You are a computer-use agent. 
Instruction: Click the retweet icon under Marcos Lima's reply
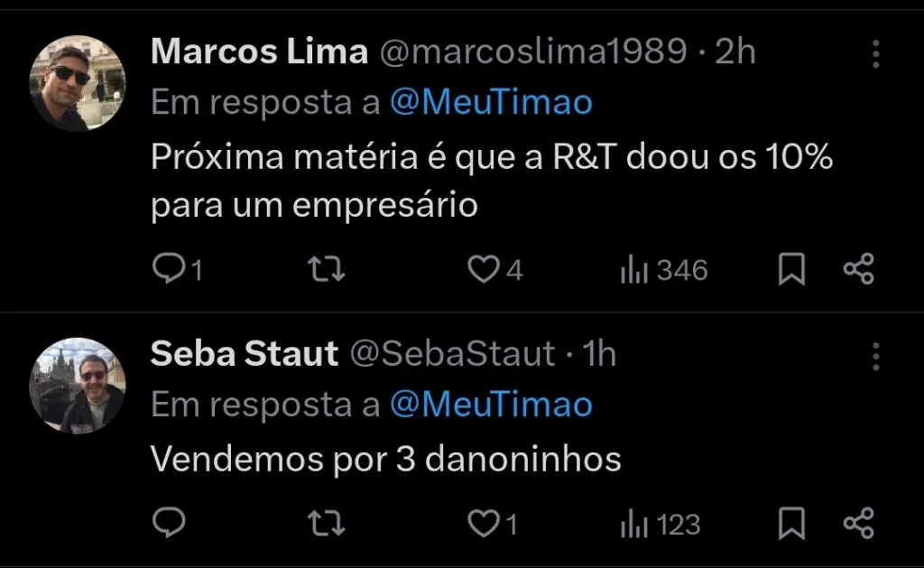325,268
